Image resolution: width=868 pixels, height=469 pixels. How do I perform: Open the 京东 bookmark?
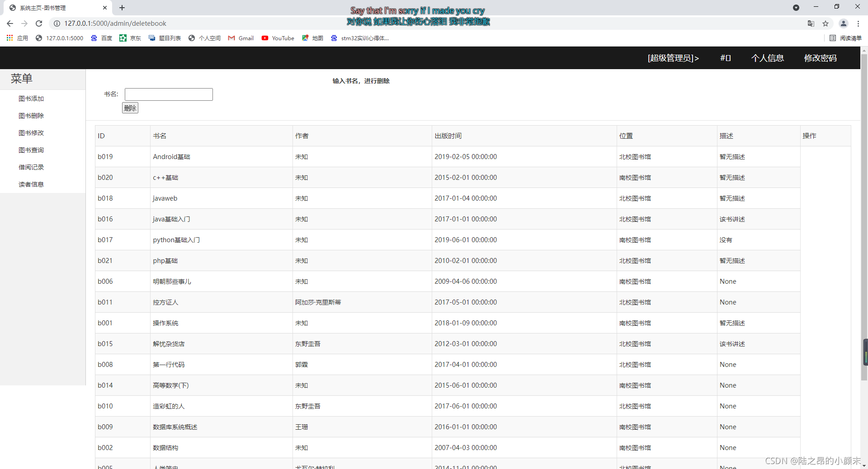[130, 38]
